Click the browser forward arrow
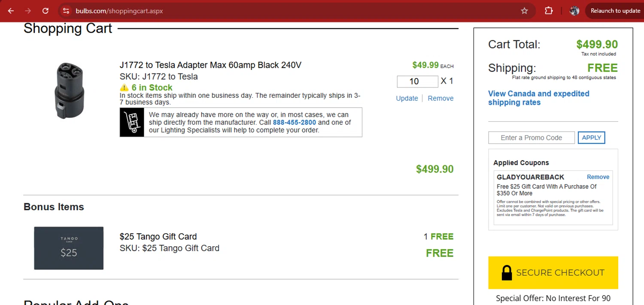 [28, 11]
